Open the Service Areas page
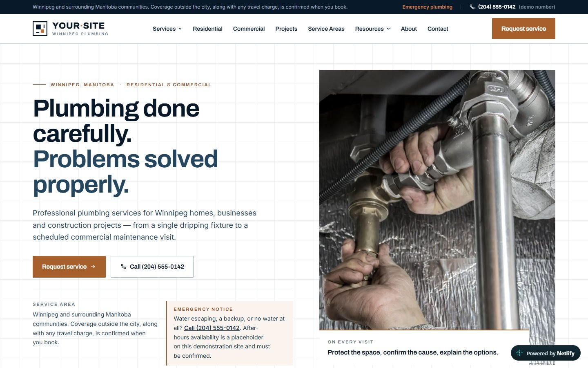588x368 pixels. 326,29
